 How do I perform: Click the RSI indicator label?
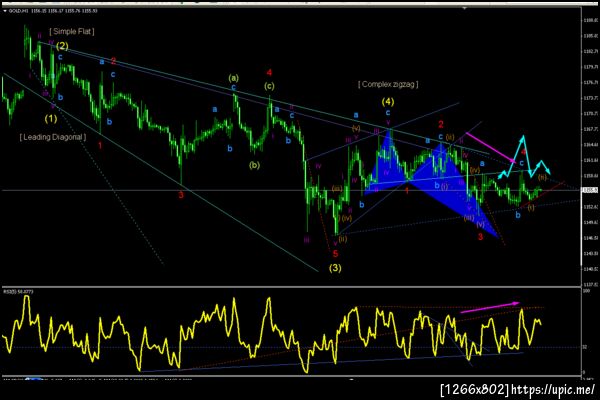click(x=18, y=292)
